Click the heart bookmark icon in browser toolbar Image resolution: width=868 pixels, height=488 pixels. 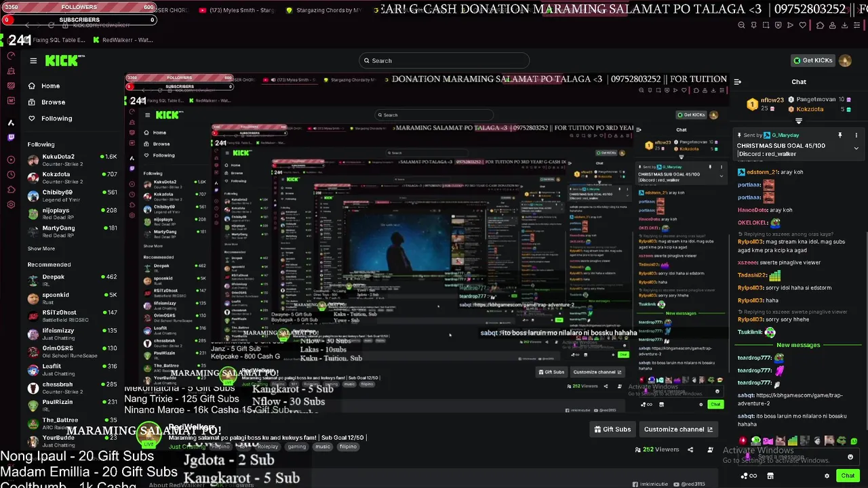point(802,25)
